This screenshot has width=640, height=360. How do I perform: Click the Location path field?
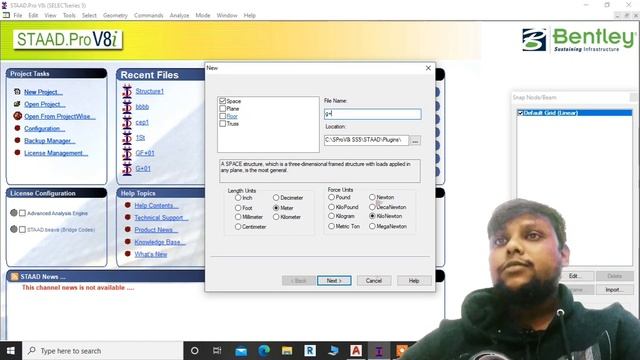(x=366, y=140)
